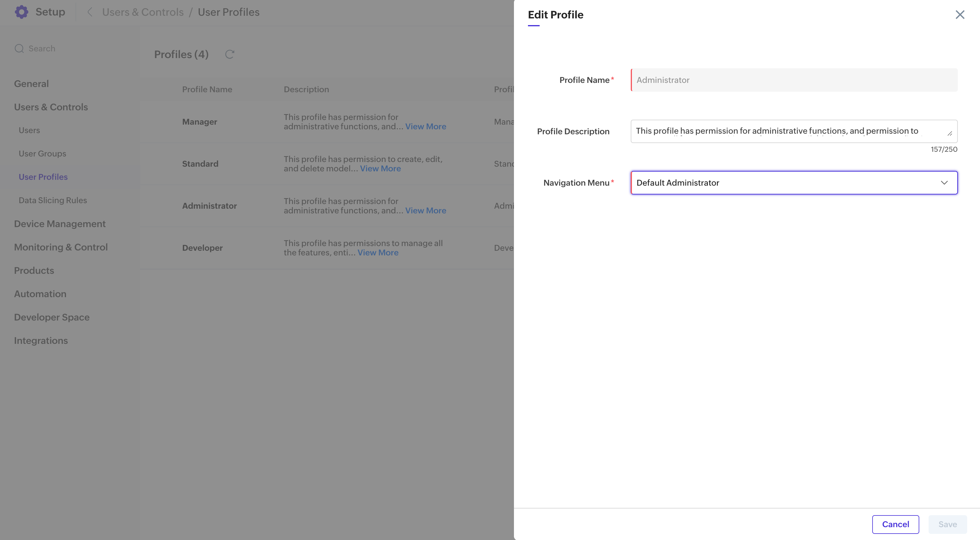This screenshot has height=540, width=980.
Task: Click the back chevron beside Users & Controls
Action: pos(90,12)
